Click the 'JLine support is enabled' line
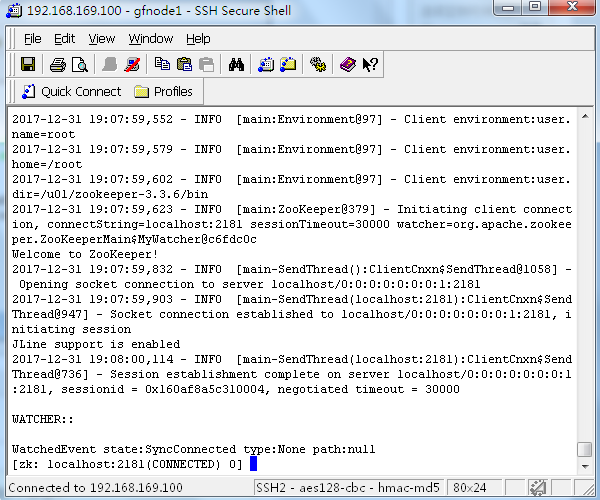The height and width of the screenshot is (500, 600). click(96, 344)
